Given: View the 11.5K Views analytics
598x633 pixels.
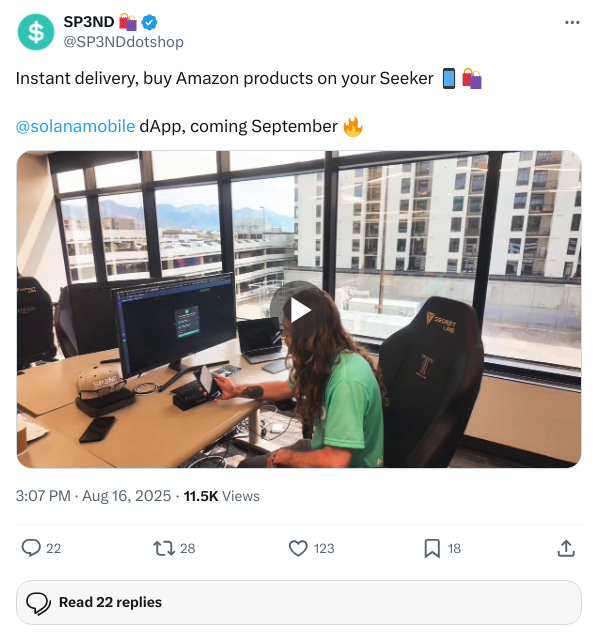Looking at the screenshot, I should 222,496.
